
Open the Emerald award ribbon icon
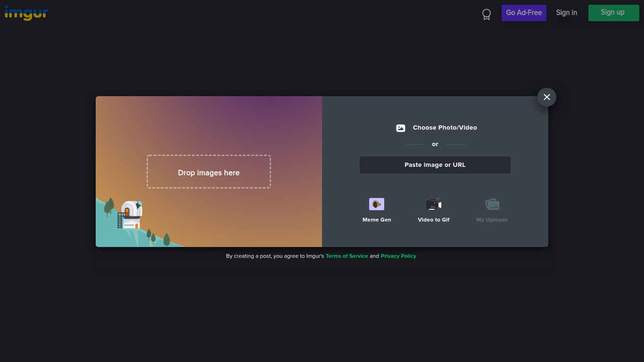487,15
